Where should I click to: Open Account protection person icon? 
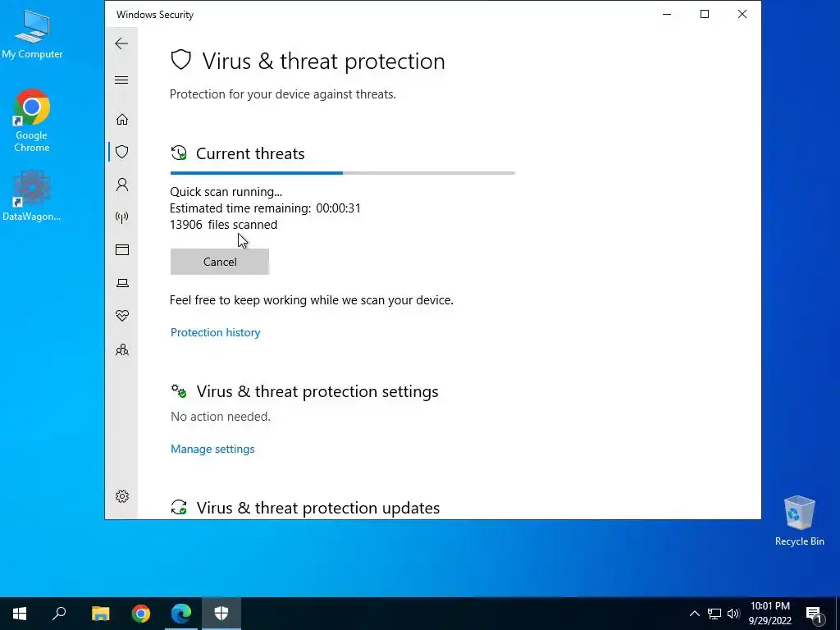(122, 185)
